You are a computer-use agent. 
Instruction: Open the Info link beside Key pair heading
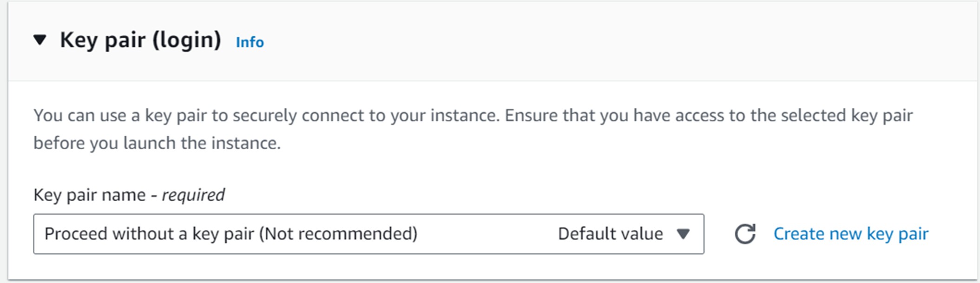[x=250, y=42]
